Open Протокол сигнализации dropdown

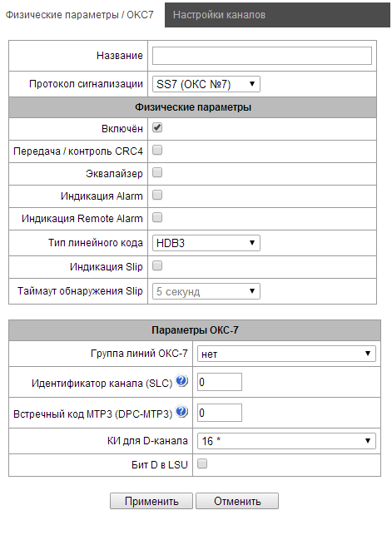pyautogui.click(x=206, y=84)
